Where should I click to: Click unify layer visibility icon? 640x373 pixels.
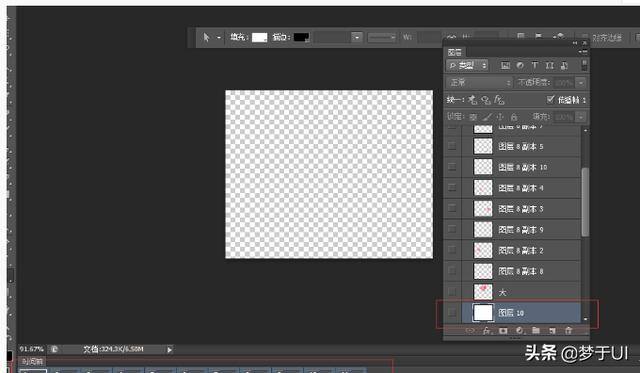point(486,100)
